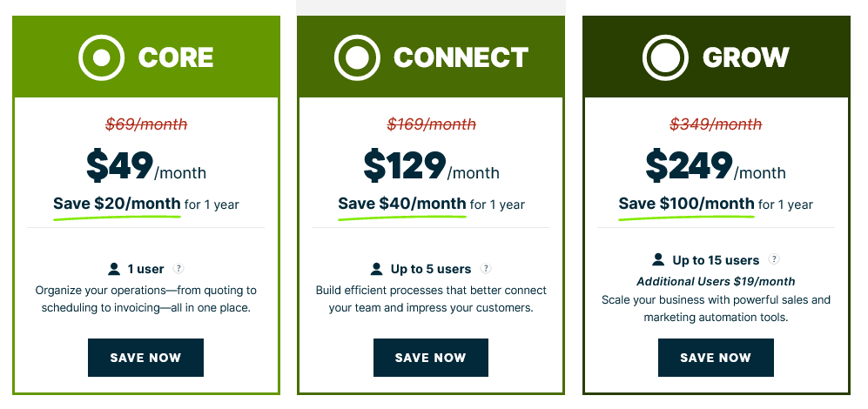Click help icon beside Up to 5 users
Image resolution: width=868 pixels, height=409 pixels.
486,269
